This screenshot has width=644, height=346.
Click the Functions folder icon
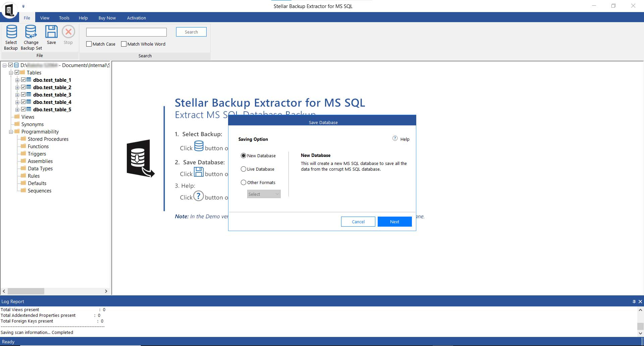tap(23, 146)
